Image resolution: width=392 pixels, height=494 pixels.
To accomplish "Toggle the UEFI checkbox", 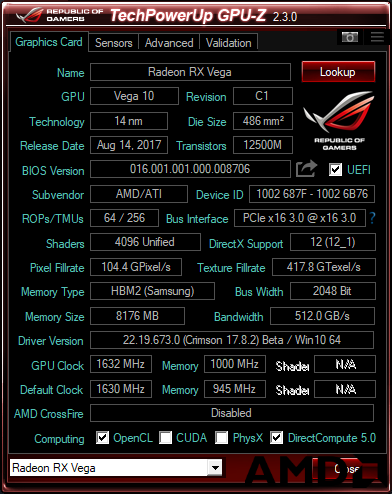I will pyautogui.click(x=335, y=170).
